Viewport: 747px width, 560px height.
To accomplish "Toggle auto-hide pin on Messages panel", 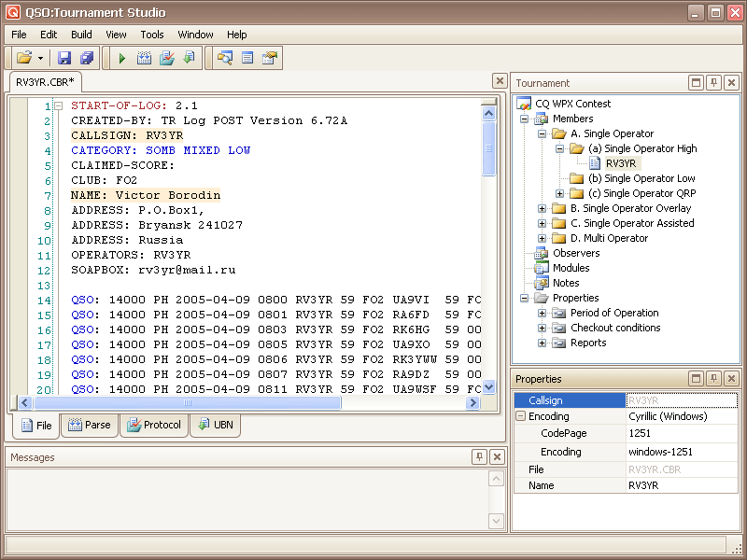I will coord(480,457).
